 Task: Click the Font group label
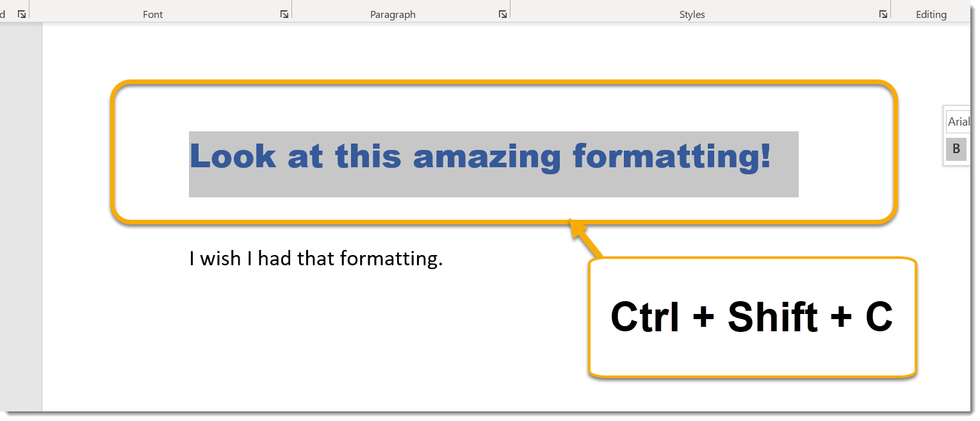[152, 13]
